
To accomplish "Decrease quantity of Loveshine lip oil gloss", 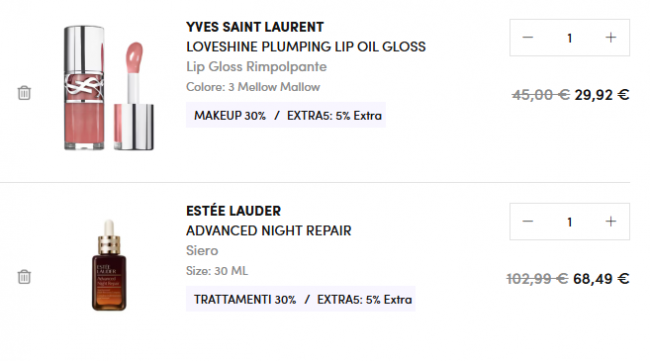I will click(527, 38).
